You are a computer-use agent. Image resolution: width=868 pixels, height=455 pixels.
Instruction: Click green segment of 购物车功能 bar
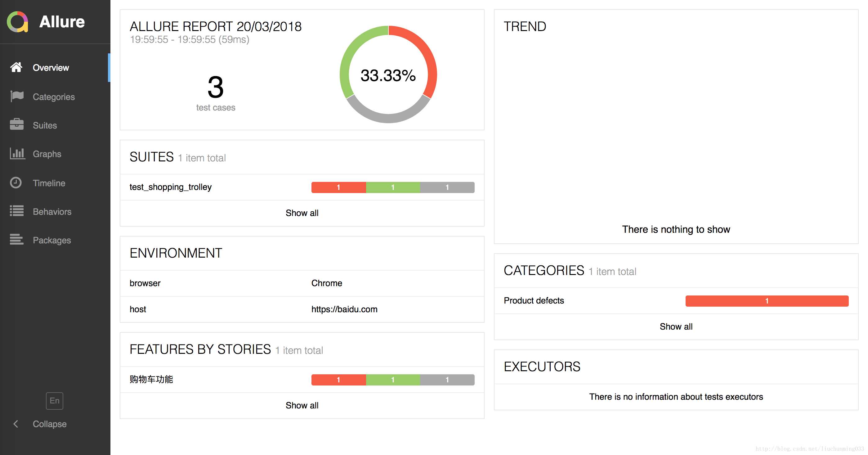pos(393,380)
